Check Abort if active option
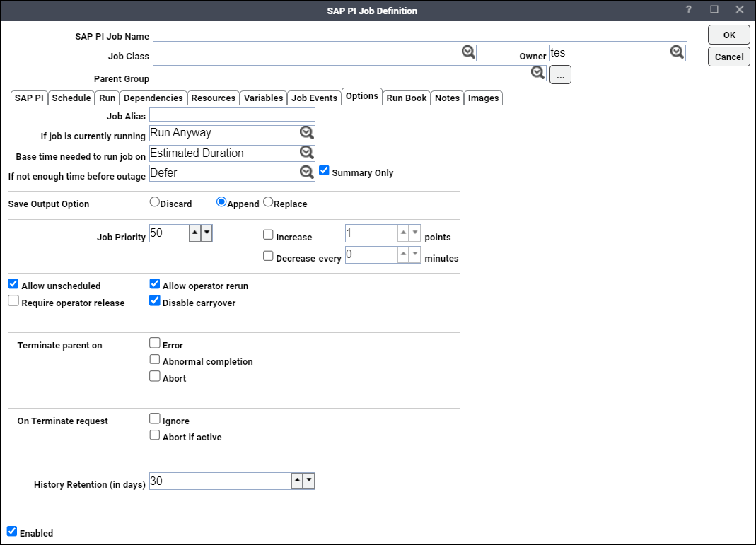The height and width of the screenshot is (545, 756). coord(155,435)
